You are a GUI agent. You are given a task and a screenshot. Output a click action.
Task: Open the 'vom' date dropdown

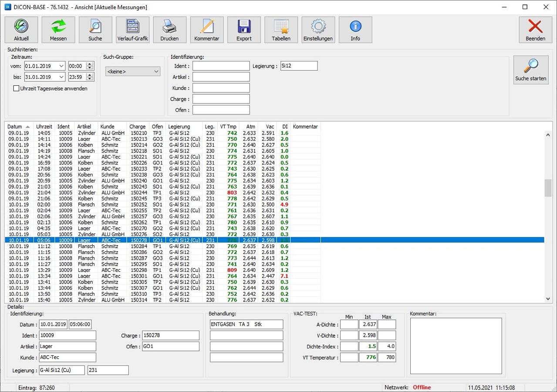(61, 66)
